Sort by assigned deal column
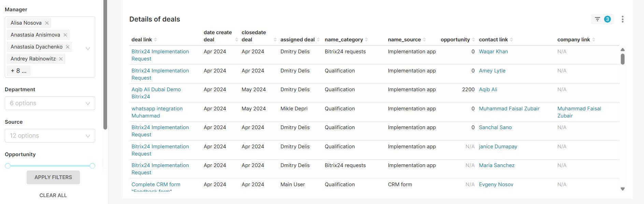This screenshot has width=644, height=204. [318, 40]
